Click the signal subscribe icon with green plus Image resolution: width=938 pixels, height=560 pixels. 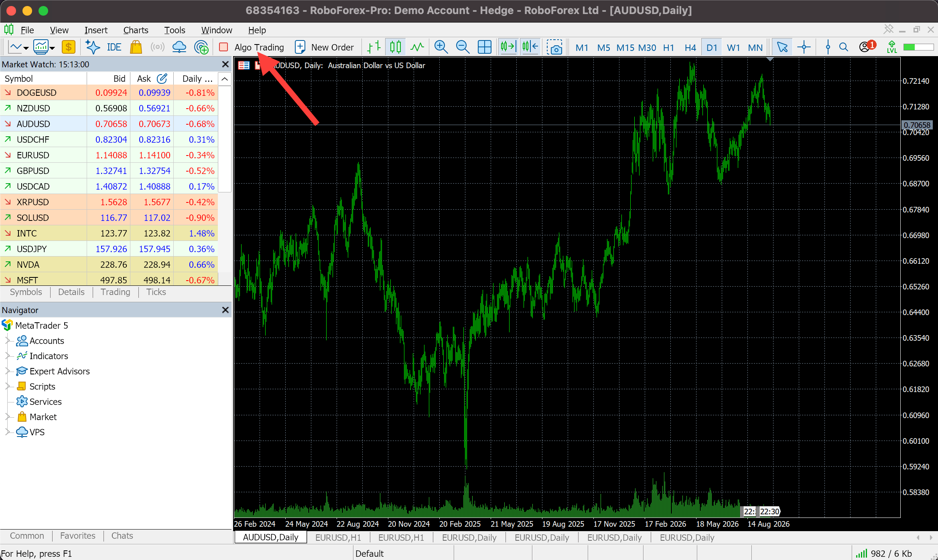tap(201, 47)
